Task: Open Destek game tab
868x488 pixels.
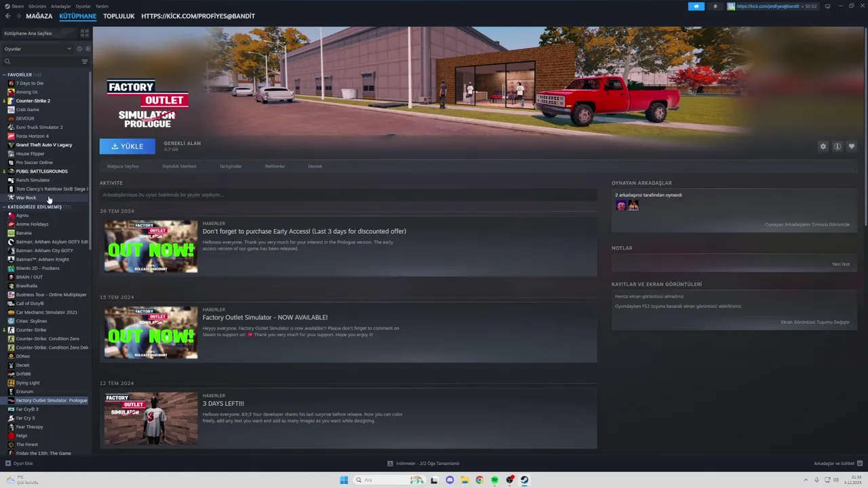Action: coord(315,166)
